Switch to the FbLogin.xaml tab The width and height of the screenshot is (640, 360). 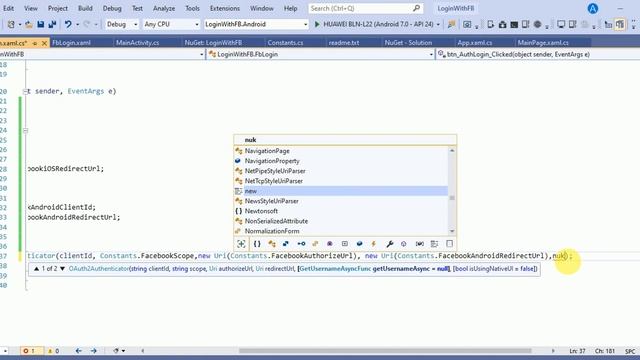pyautogui.click(x=71, y=42)
